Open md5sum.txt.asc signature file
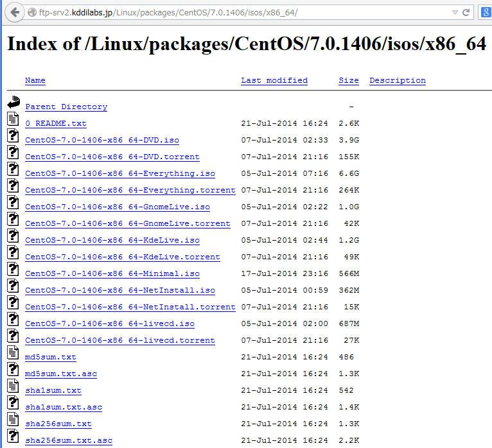The width and height of the screenshot is (492, 448). 61,374
